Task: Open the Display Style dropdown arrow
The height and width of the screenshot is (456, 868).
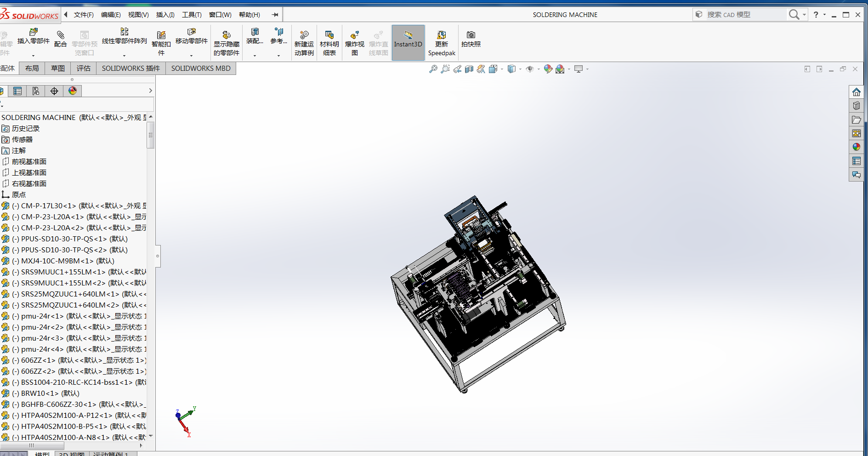Action: 520,69
